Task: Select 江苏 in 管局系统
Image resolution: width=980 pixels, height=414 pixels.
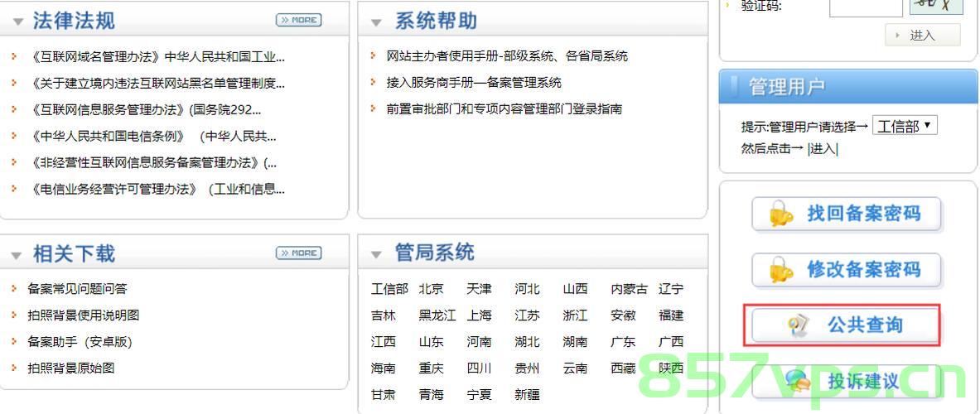Action: pyautogui.click(x=528, y=315)
